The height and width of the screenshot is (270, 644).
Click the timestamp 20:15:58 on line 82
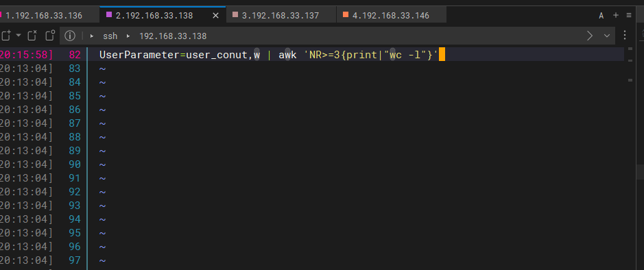27,55
